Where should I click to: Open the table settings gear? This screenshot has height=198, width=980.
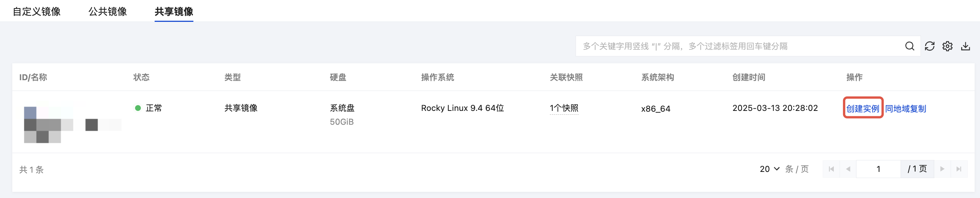pyautogui.click(x=947, y=46)
